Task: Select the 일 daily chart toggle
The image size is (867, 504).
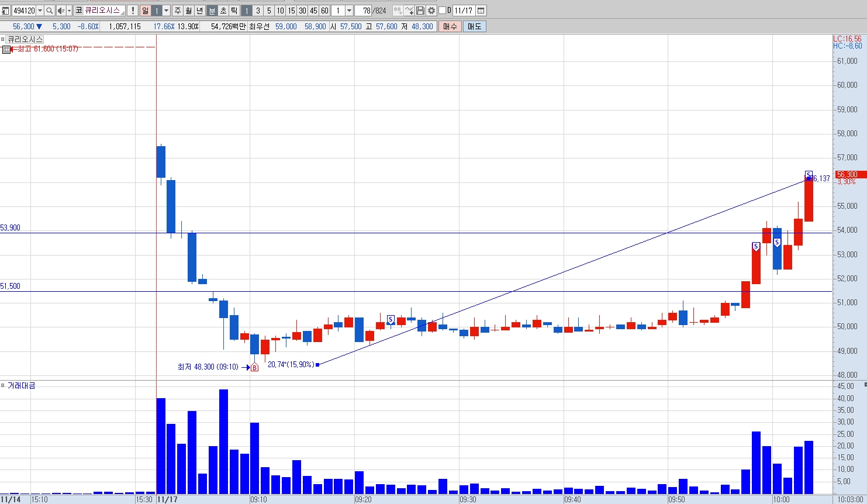Action: click(x=145, y=11)
